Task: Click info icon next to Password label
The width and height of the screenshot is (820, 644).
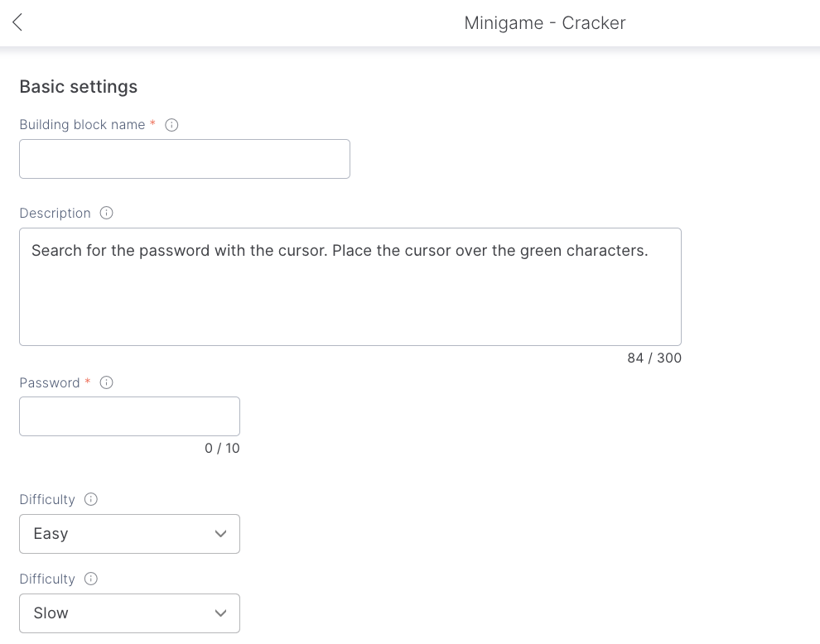Action: (106, 382)
